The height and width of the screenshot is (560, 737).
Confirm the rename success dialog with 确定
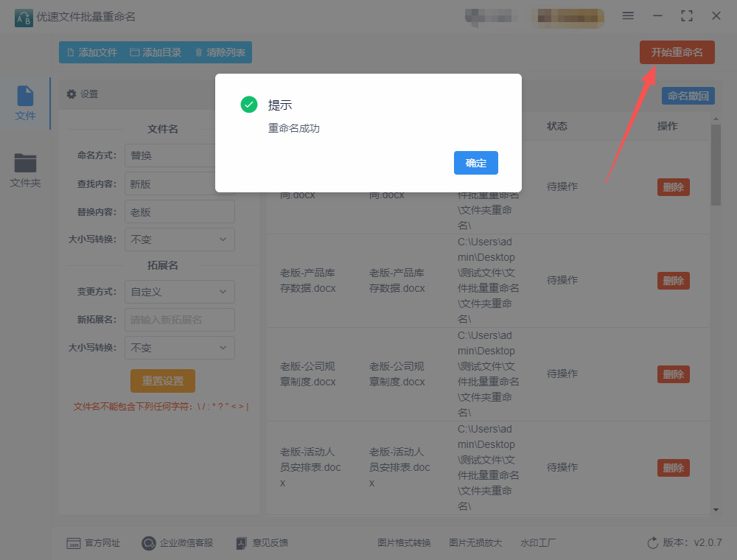475,163
